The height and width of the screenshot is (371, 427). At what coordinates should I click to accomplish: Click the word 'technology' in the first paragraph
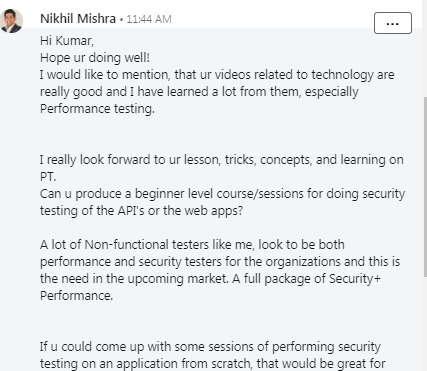point(342,75)
